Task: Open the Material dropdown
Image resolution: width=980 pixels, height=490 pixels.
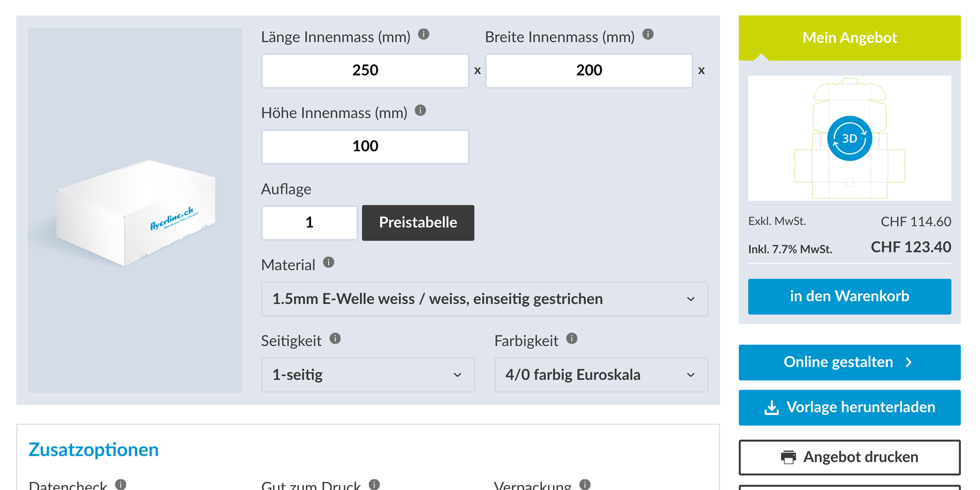Action: click(485, 299)
